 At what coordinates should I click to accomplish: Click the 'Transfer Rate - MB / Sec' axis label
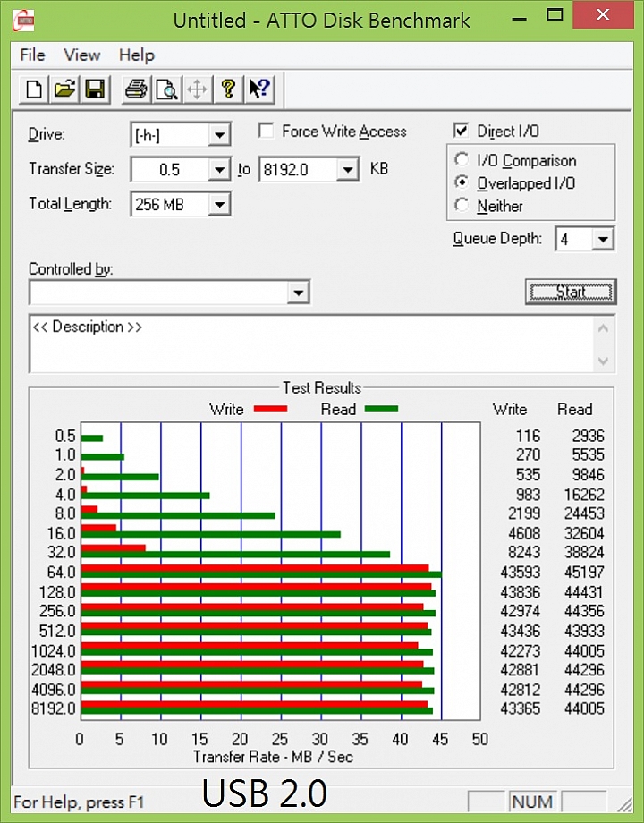point(273,757)
